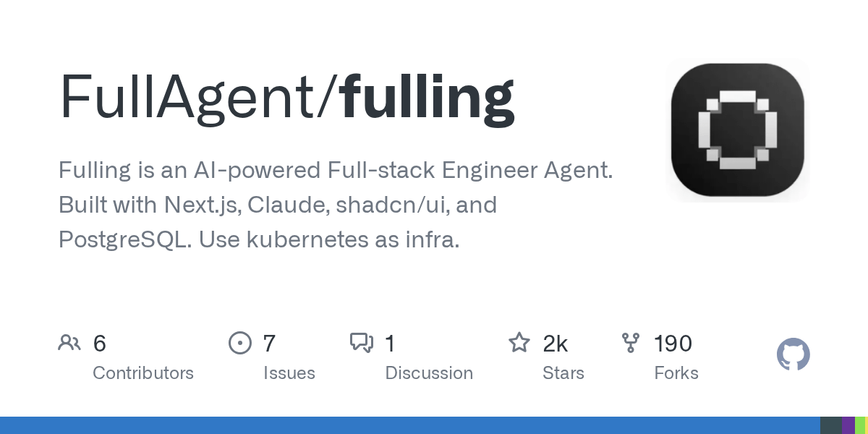This screenshot has width=868, height=434.
Task: Go to the Discussion label
Action: (429, 373)
